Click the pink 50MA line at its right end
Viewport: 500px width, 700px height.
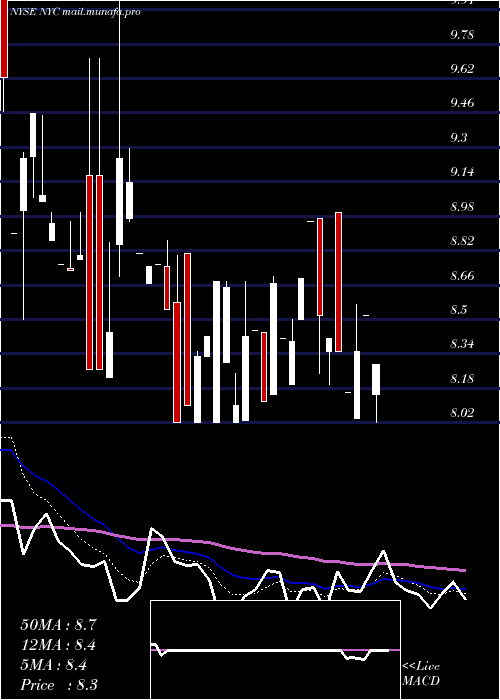(x=464, y=570)
